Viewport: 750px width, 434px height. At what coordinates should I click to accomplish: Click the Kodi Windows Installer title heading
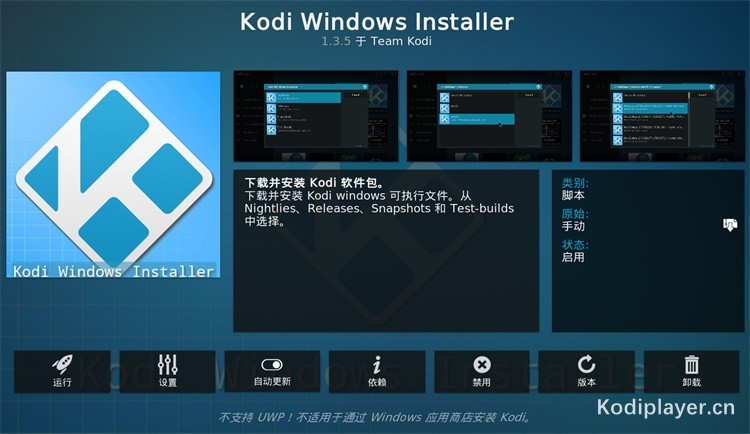click(377, 22)
